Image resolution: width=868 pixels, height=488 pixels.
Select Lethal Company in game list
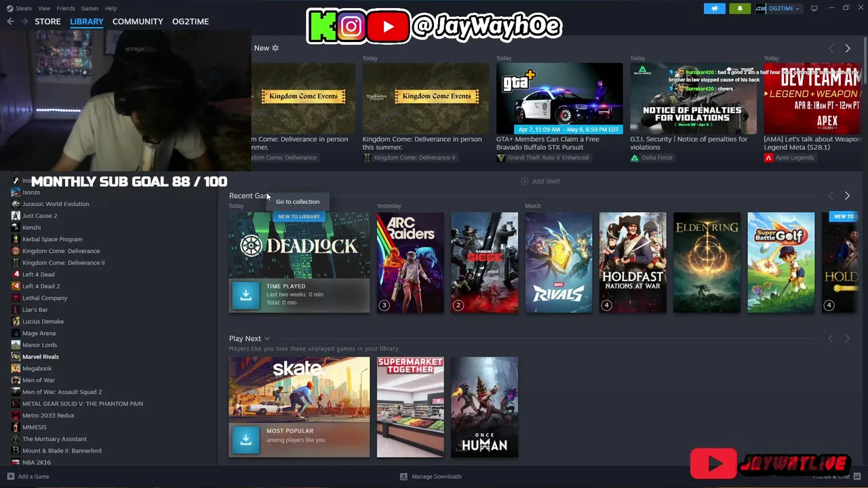[x=45, y=298]
